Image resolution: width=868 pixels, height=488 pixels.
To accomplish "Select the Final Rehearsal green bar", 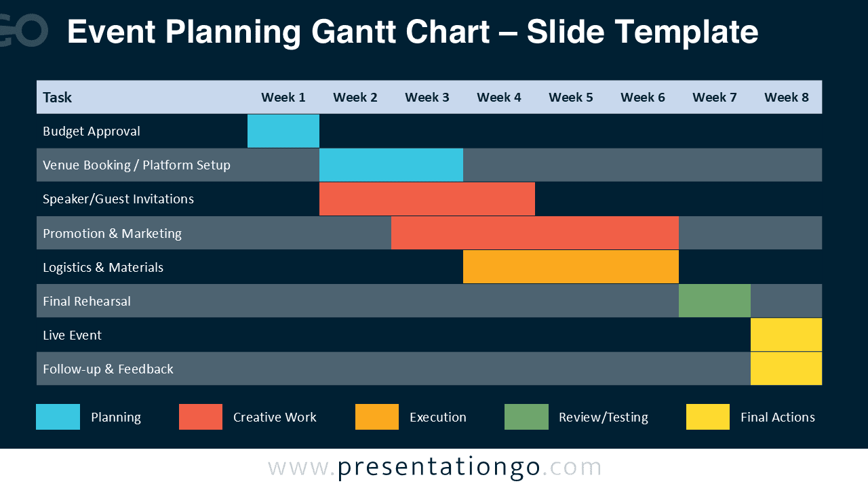I will (715, 301).
